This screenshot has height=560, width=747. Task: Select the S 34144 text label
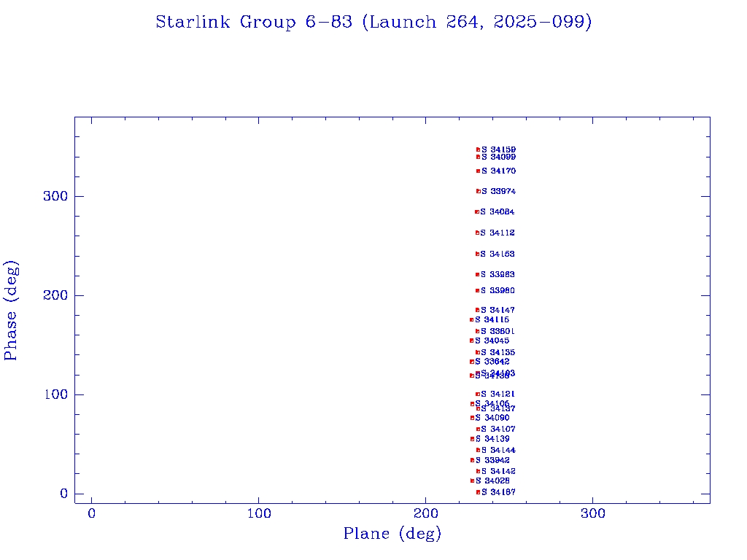point(499,451)
